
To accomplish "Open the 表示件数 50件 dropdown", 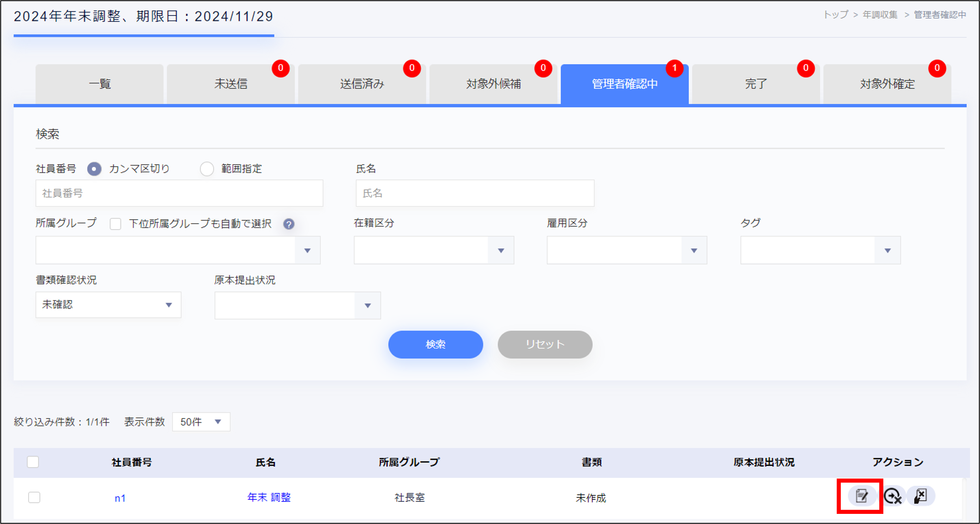I will point(201,422).
